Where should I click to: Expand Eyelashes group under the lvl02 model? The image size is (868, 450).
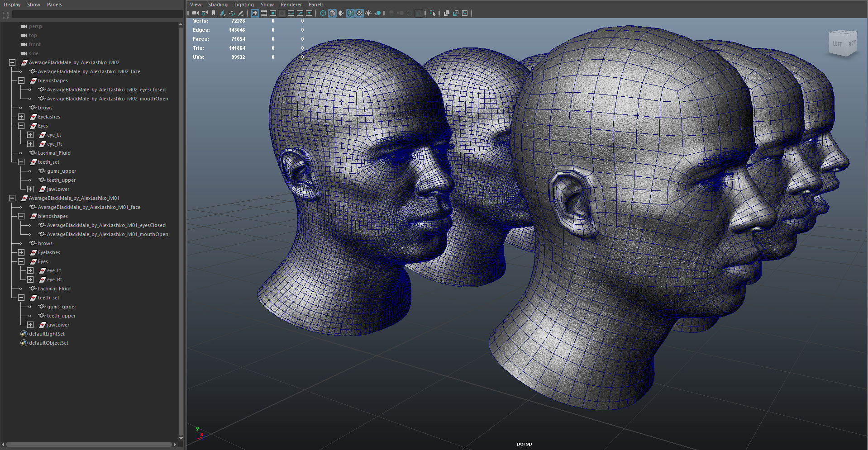coord(21,117)
